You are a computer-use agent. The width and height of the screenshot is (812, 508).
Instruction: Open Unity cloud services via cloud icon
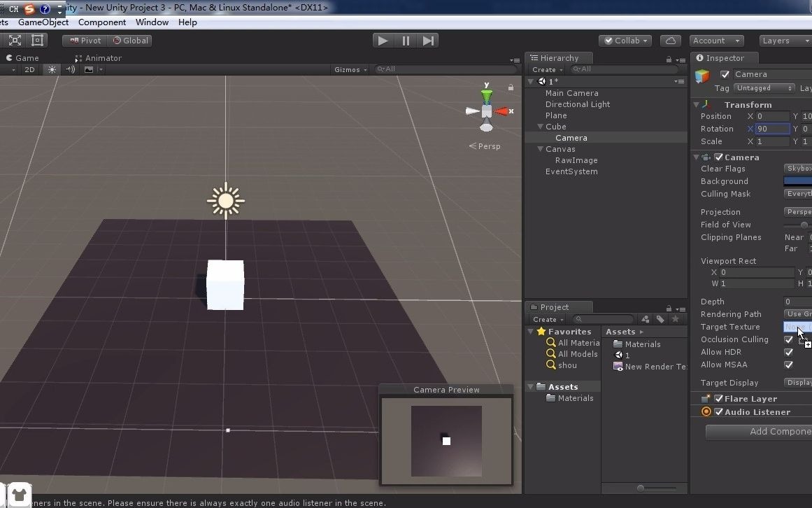tap(670, 41)
